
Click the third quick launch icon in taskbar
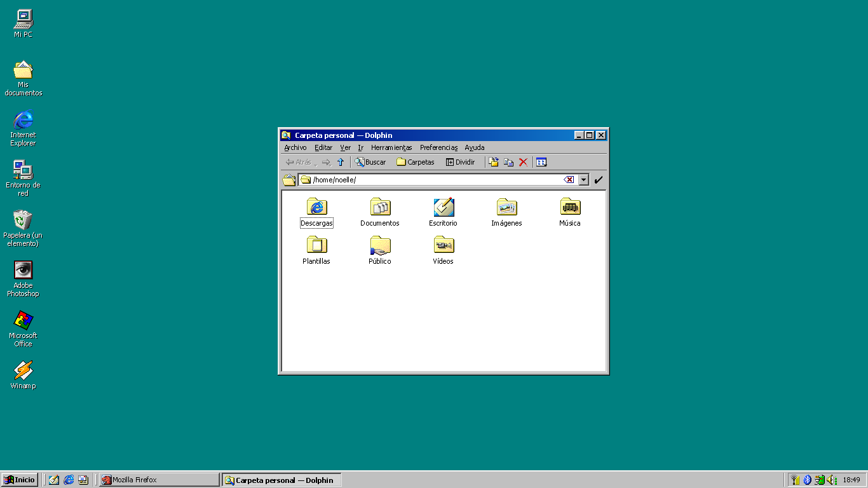[83, 480]
